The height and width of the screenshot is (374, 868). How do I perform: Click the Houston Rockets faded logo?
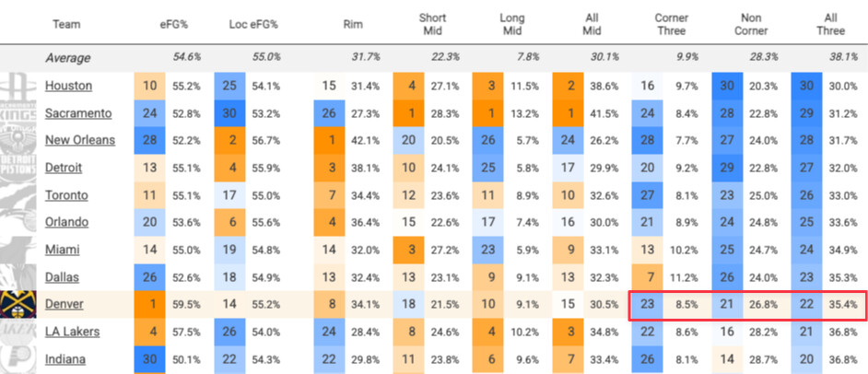[x=18, y=86]
